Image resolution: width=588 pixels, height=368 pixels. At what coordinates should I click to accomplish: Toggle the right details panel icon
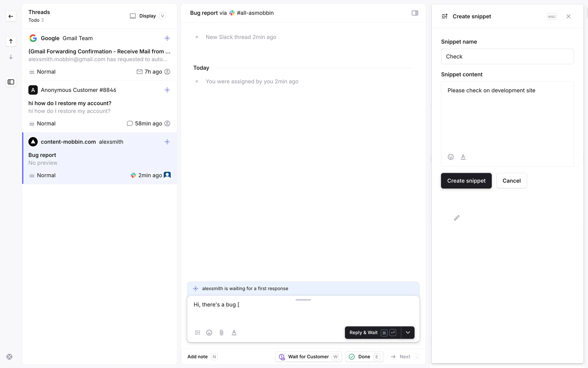point(415,13)
